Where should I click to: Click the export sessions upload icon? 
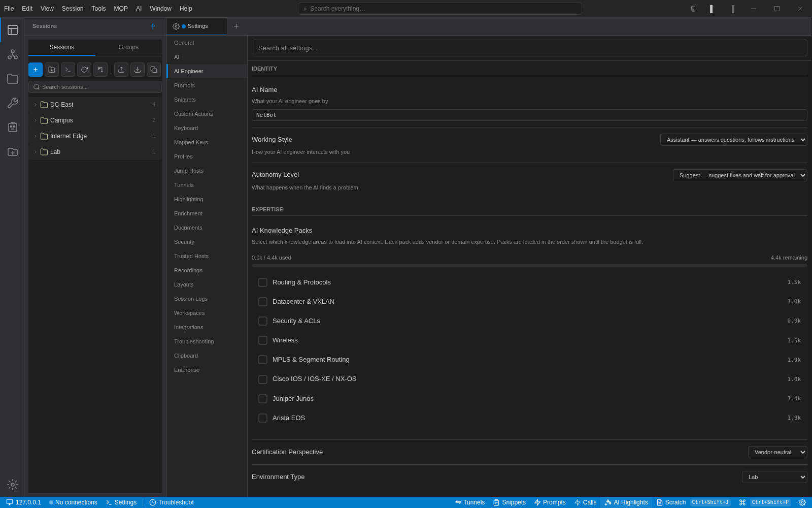pos(121,70)
